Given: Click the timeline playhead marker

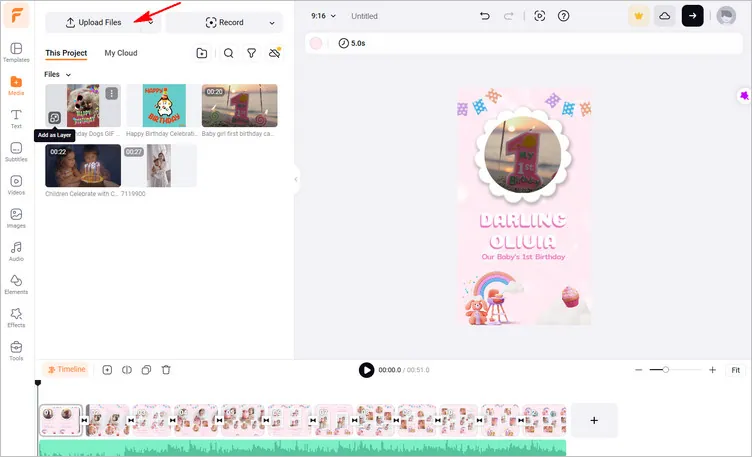Looking at the screenshot, I should [x=38, y=383].
